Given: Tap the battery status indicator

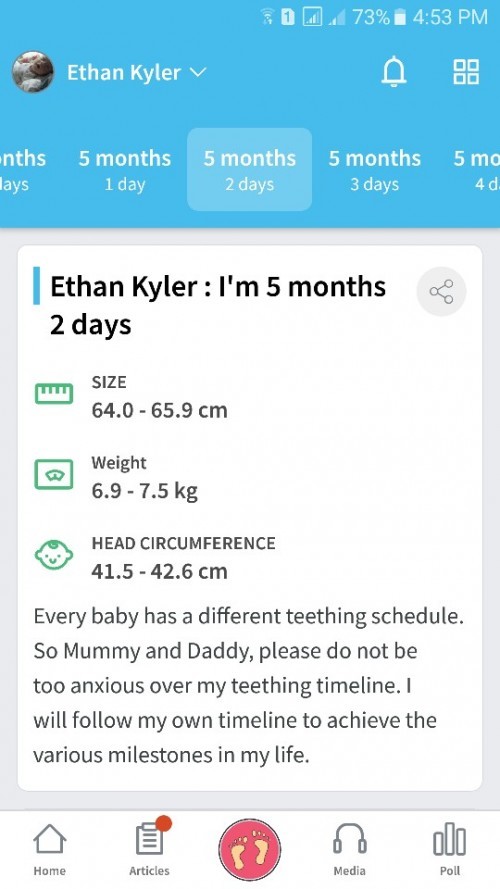Looking at the screenshot, I should coord(400,18).
